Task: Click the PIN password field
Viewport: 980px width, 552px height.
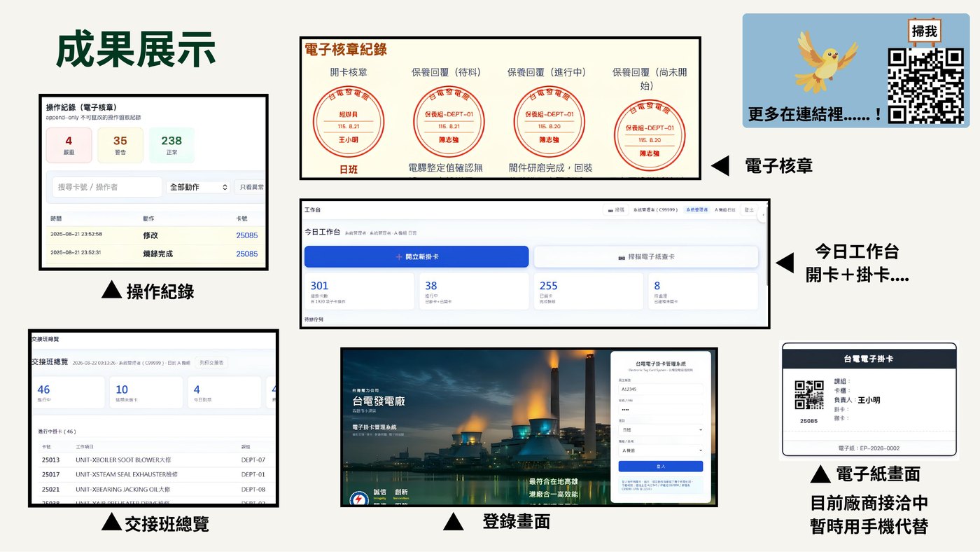Action: click(661, 408)
